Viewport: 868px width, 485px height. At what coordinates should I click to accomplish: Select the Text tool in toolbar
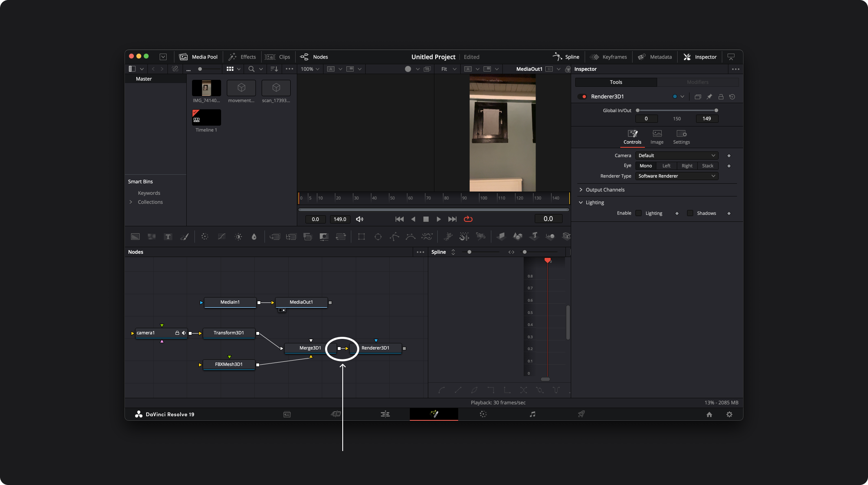point(168,237)
